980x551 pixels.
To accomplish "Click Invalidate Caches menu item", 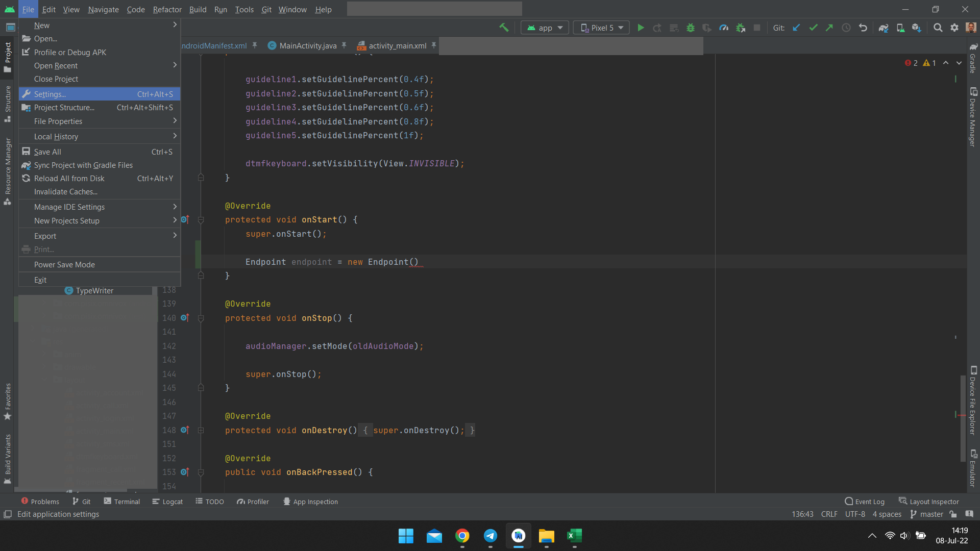I will (x=65, y=191).
